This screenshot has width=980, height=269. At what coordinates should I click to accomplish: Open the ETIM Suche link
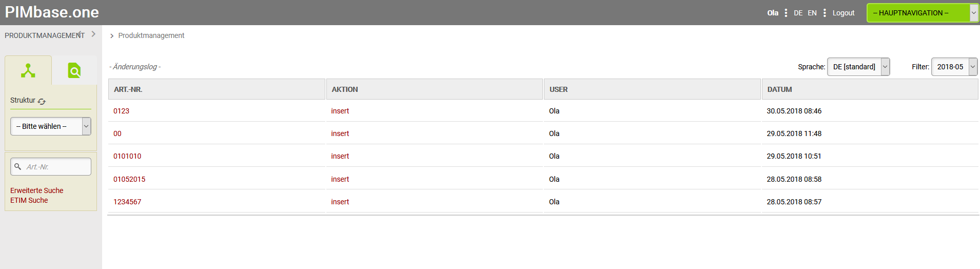coord(29,200)
